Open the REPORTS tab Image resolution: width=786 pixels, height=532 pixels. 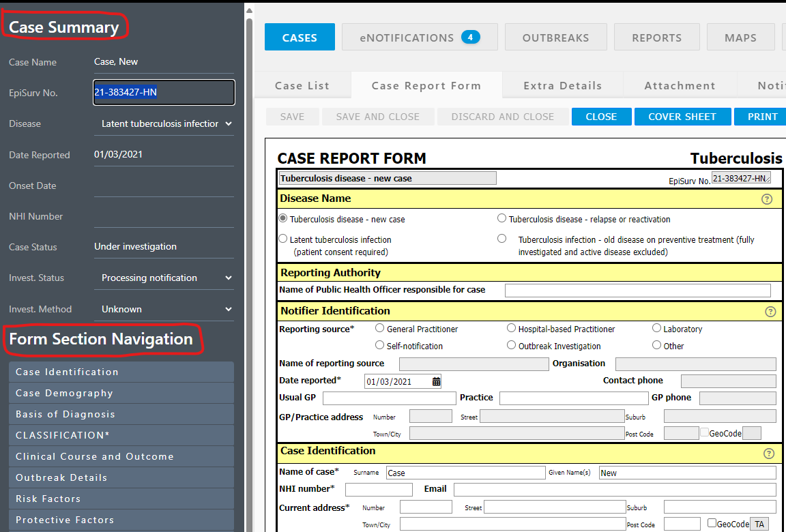coord(656,37)
